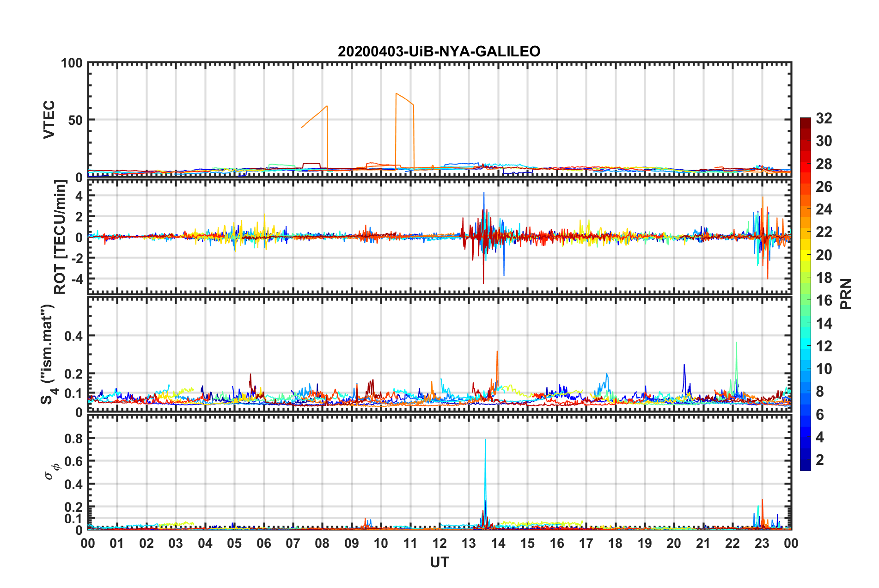Screen dimensions: 879x588
Task: Click the highest orange VTEC peak
Action: 397,94
